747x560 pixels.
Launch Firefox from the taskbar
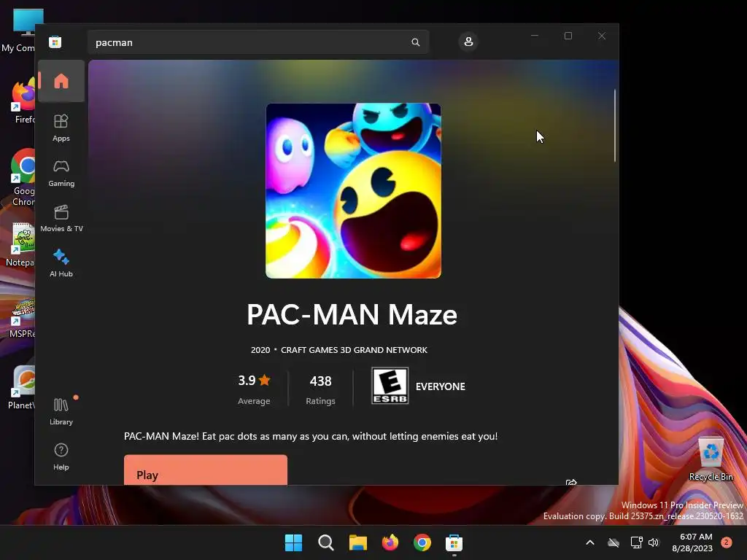390,542
